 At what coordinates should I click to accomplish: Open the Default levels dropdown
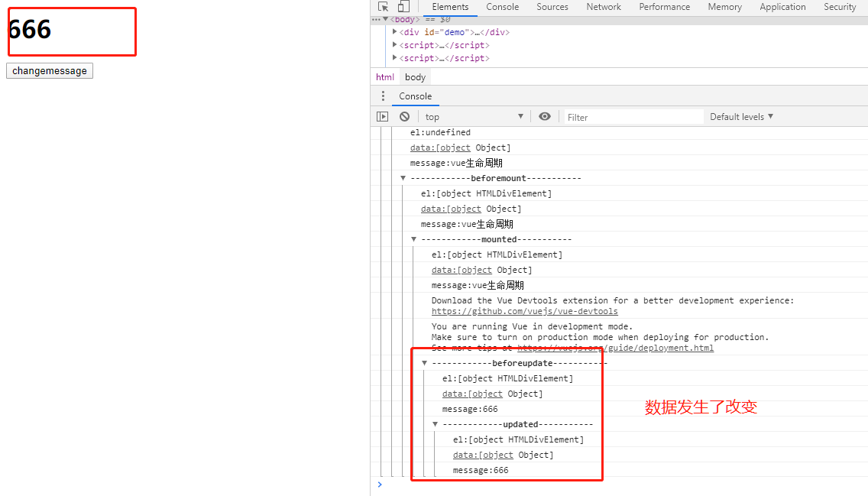click(x=741, y=117)
